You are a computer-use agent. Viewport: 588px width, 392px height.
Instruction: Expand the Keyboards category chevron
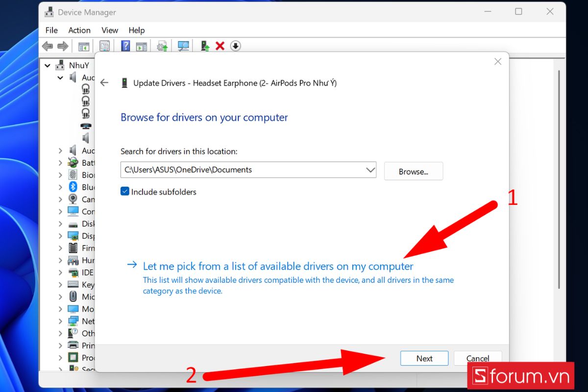(x=60, y=285)
